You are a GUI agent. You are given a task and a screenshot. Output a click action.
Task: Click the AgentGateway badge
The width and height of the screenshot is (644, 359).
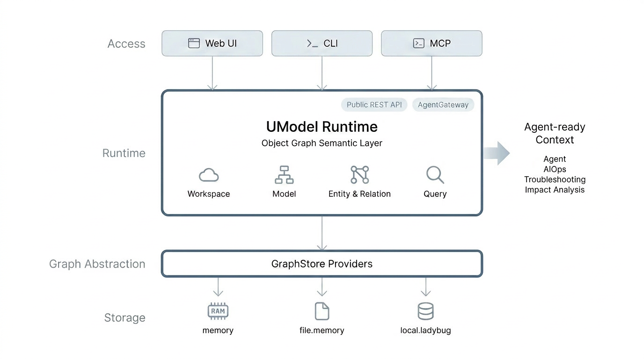tap(443, 105)
